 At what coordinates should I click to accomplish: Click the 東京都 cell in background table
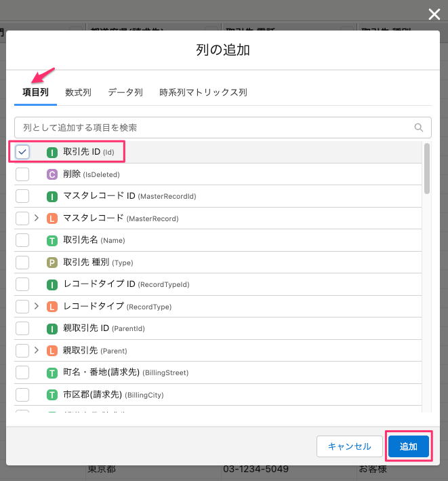click(x=102, y=469)
